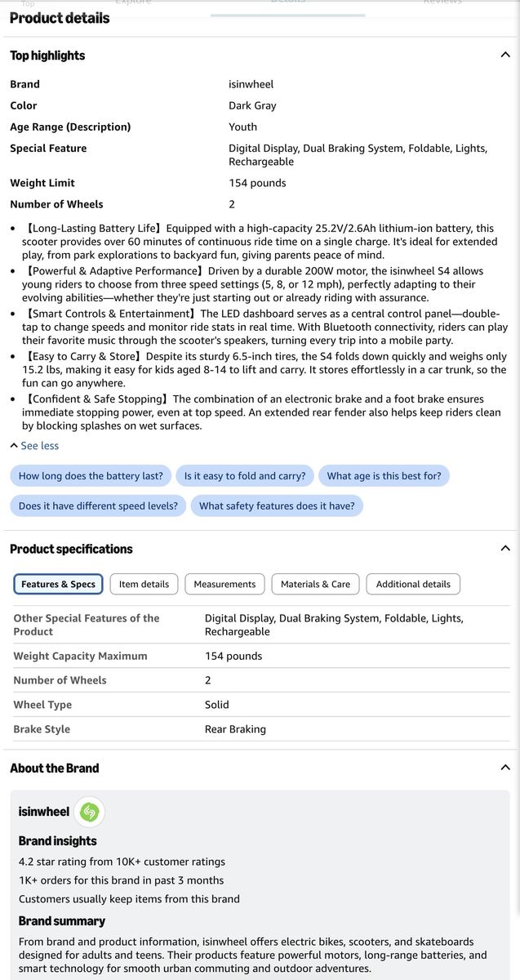Ask "What safety features does it have?"
This screenshot has width=520, height=980.
coord(277,506)
